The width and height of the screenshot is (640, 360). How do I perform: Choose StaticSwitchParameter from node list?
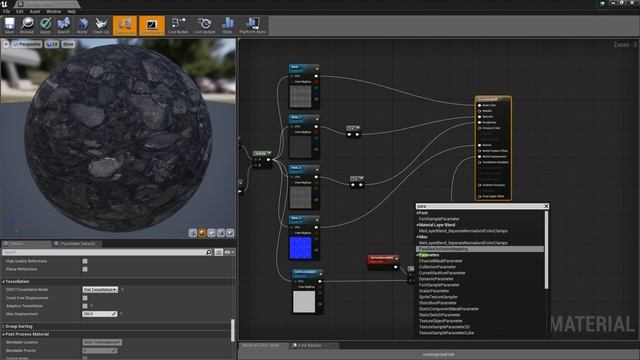440,315
